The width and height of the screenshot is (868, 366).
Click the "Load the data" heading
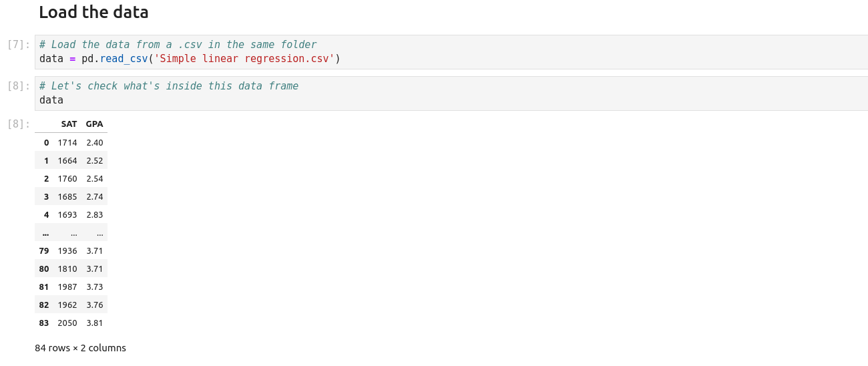[93, 12]
